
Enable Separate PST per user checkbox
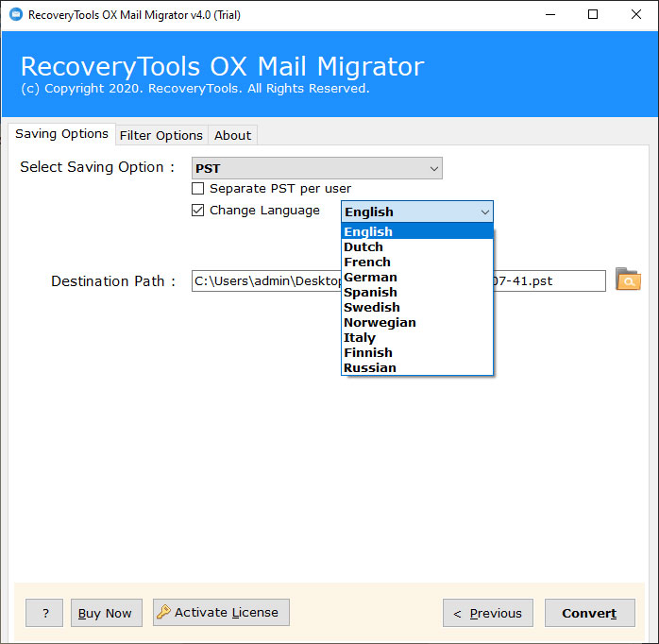coord(197,188)
